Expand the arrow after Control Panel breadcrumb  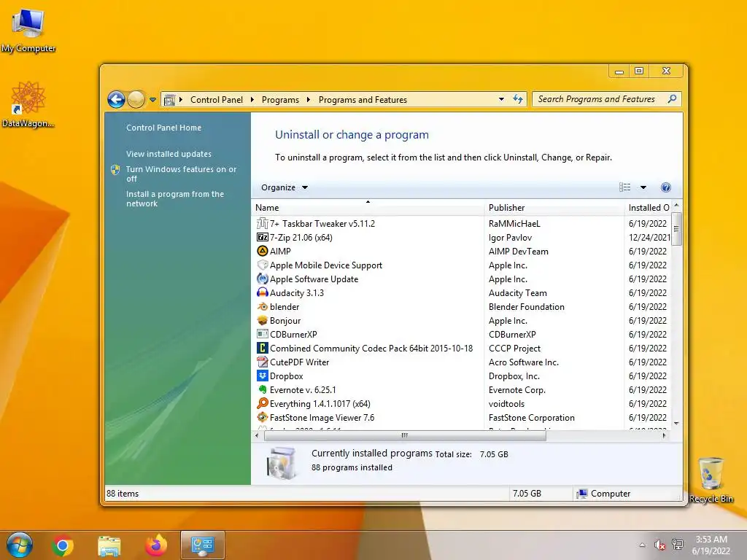click(252, 99)
